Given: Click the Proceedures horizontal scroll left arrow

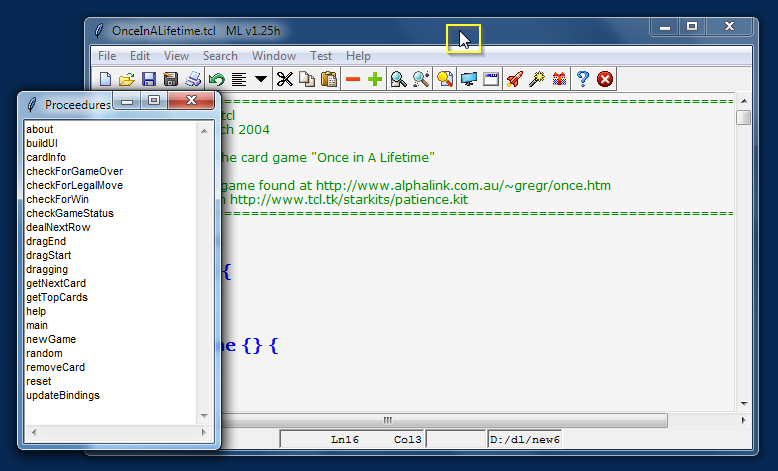Looking at the screenshot, I should pos(34,432).
